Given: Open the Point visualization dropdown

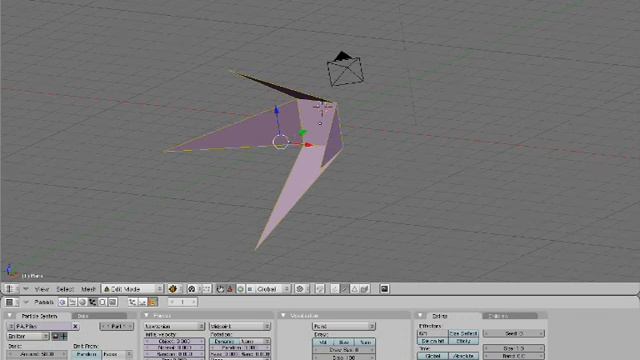Looking at the screenshot, I should [344, 326].
